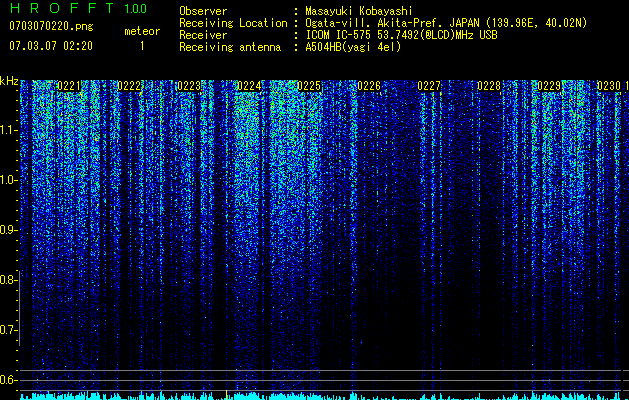Click the meteor label

click(142, 31)
